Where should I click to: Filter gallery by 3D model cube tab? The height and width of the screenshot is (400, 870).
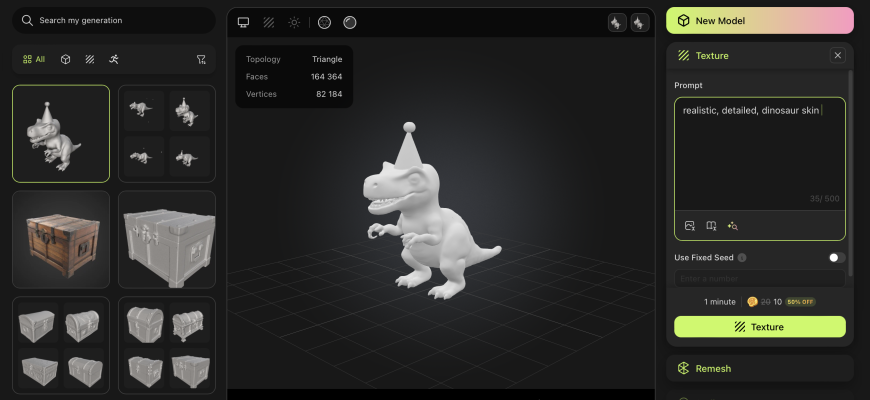pyautogui.click(x=65, y=59)
